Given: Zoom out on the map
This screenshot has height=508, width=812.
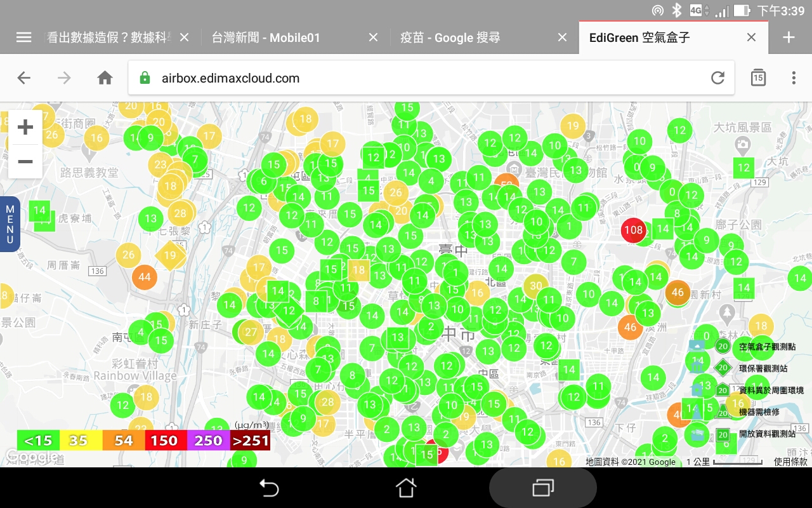Looking at the screenshot, I should click(x=25, y=161).
